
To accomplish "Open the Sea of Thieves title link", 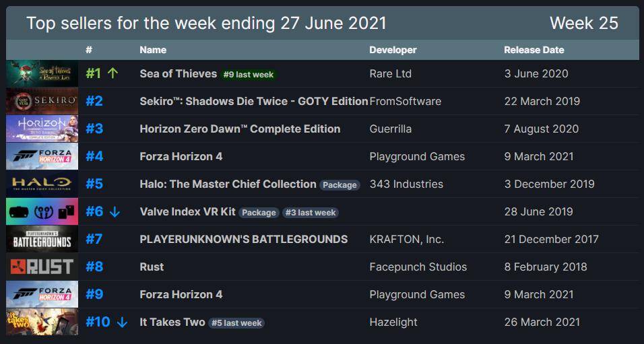I will tap(178, 73).
